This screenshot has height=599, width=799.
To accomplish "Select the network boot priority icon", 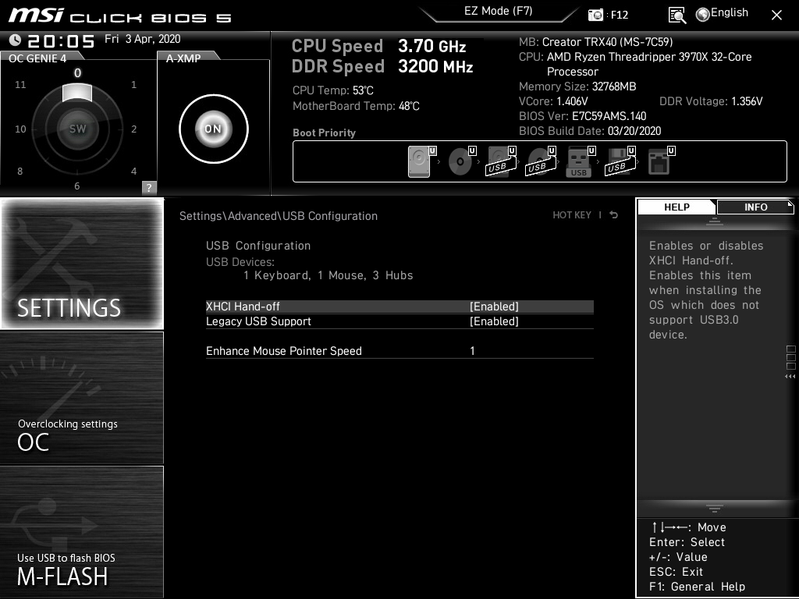I will tap(661, 161).
